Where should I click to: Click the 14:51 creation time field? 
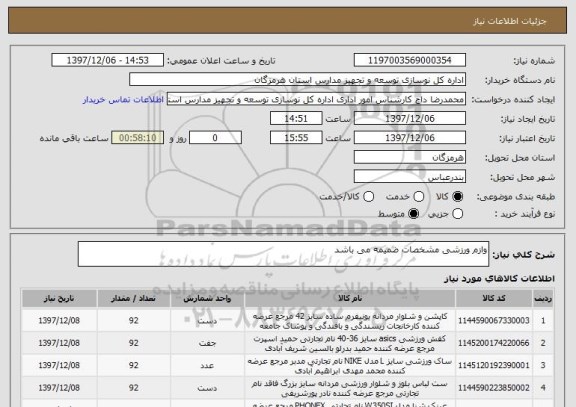pyautogui.click(x=296, y=118)
